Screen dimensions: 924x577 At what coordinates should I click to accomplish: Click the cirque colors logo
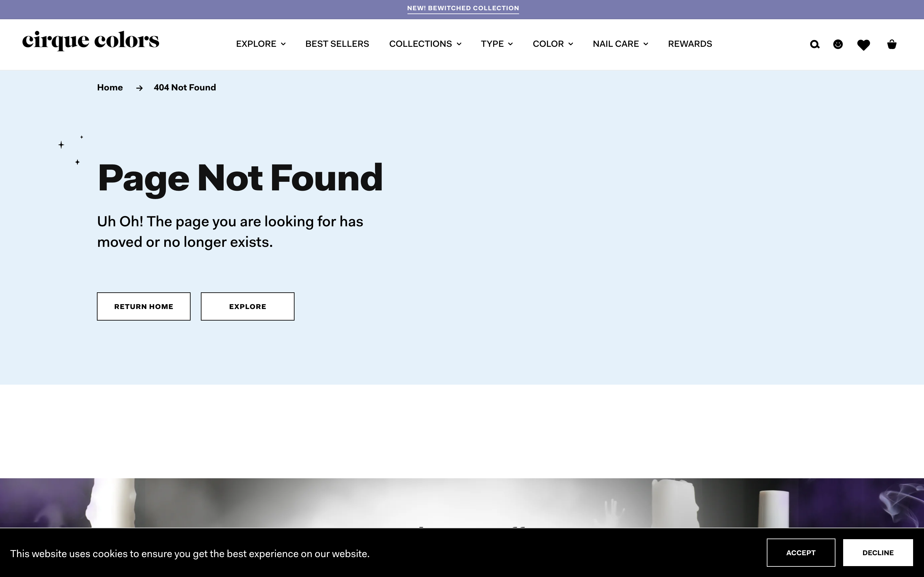(91, 40)
